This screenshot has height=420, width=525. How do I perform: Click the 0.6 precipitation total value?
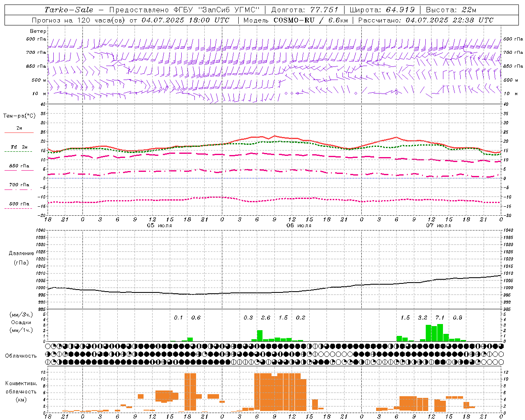pyautogui.click(x=196, y=317)
